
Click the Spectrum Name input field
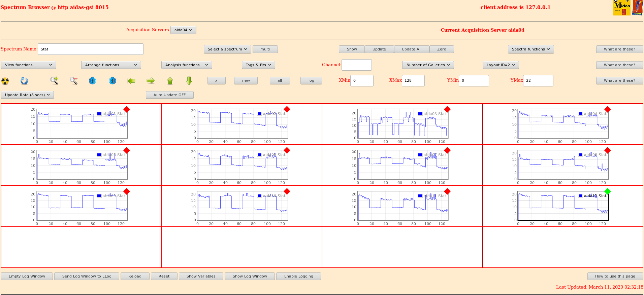pos(90,49)
